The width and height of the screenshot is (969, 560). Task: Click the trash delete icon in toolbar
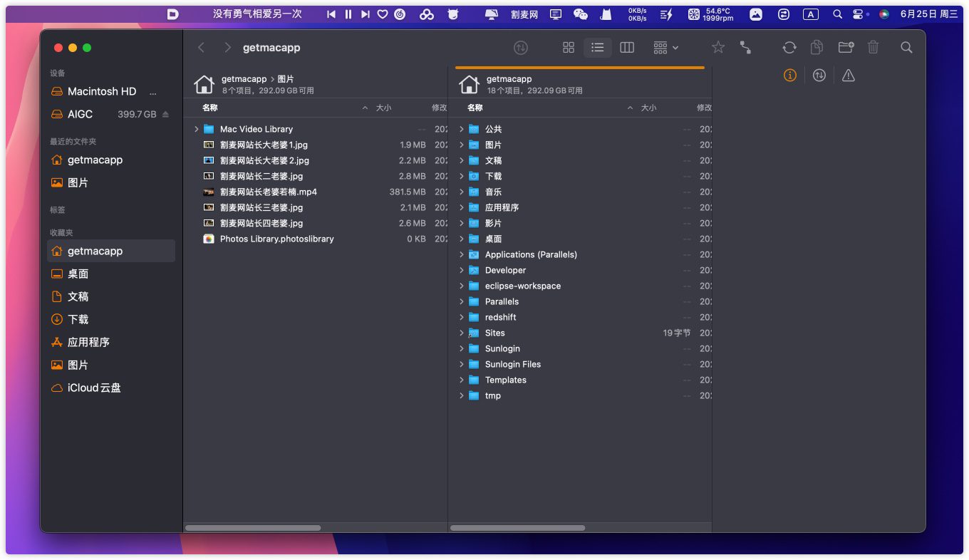pyautogui.click(x=873, y=48)
